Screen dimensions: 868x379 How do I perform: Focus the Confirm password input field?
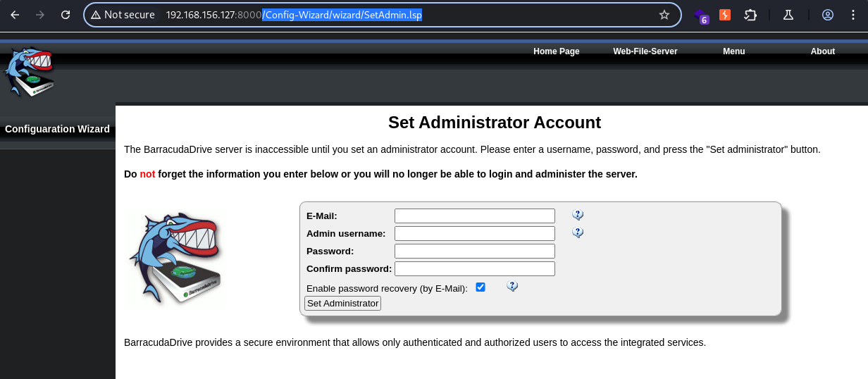pyautogui.click(x=475, y=268)
